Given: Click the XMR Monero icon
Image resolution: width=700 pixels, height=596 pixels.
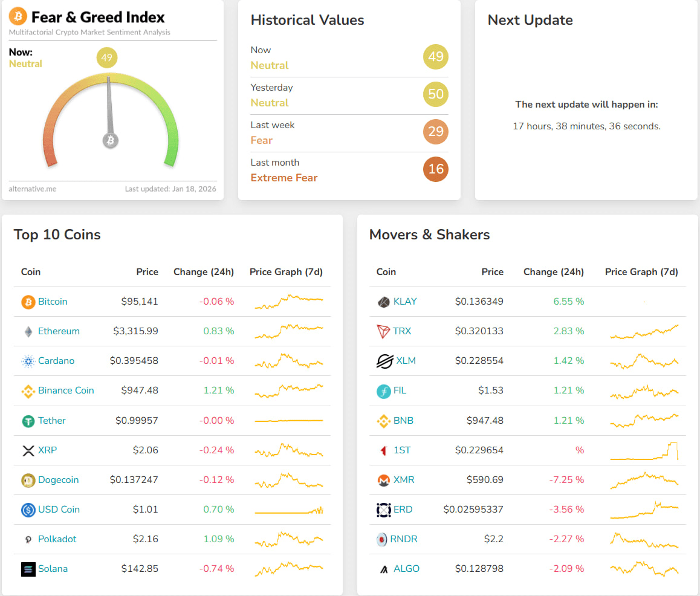Looking at the screenshot, I should coord(383,481).
